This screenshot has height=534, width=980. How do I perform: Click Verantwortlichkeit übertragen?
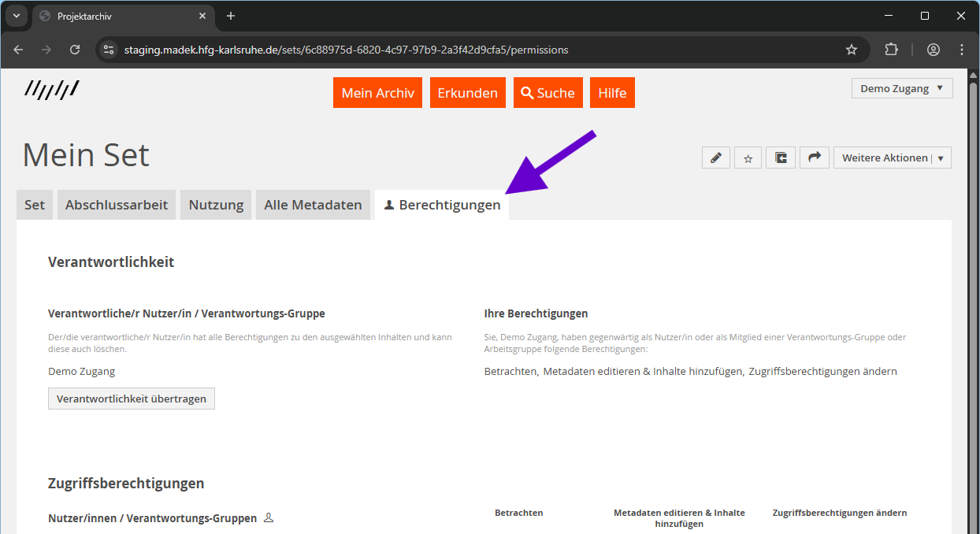131,398
